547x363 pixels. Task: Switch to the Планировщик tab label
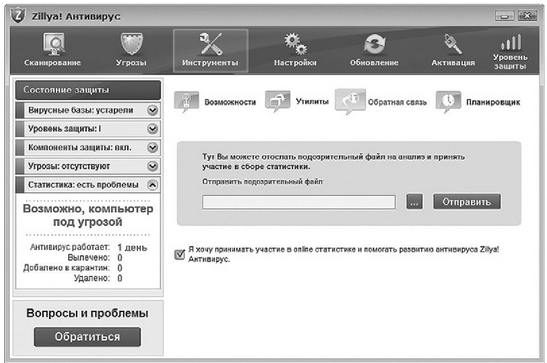point(493,102)
